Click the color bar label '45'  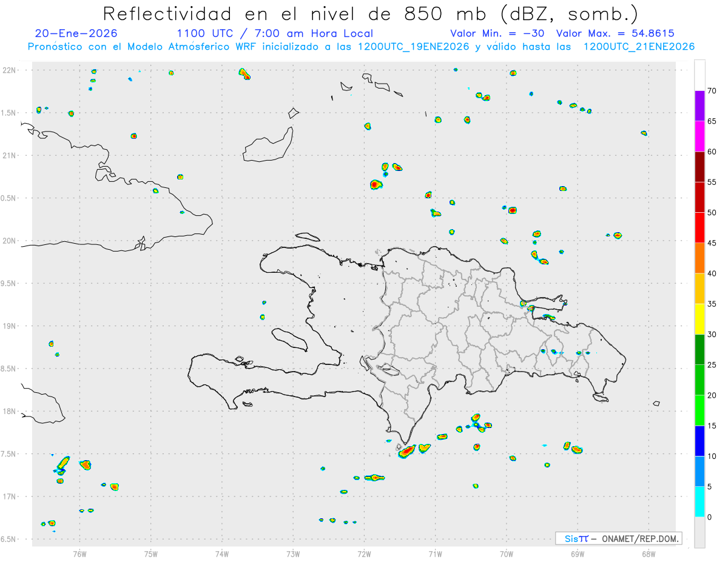[712, 243]
